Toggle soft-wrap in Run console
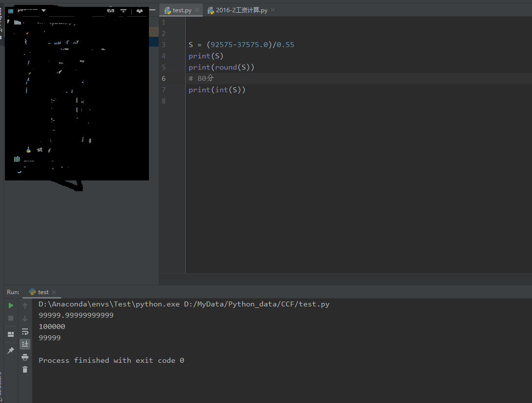The image size is (532, 403). (25, 331)
